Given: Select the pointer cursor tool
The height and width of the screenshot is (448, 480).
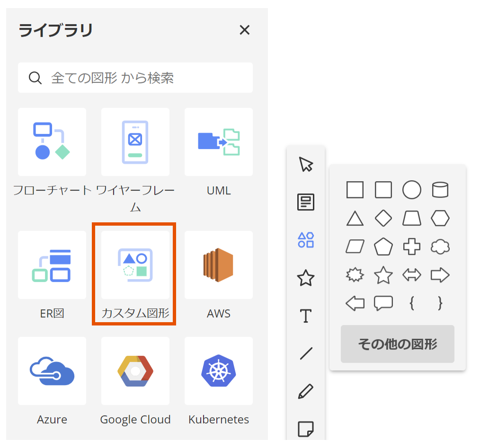Looking at the screenshot, I should [306, 165].
